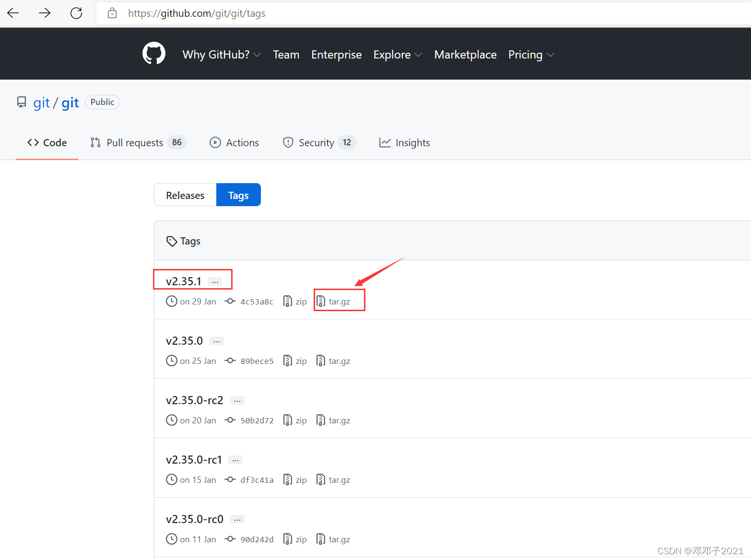Open Marketplace in the header
The image size is (751, 560).
tap(466, 55)
